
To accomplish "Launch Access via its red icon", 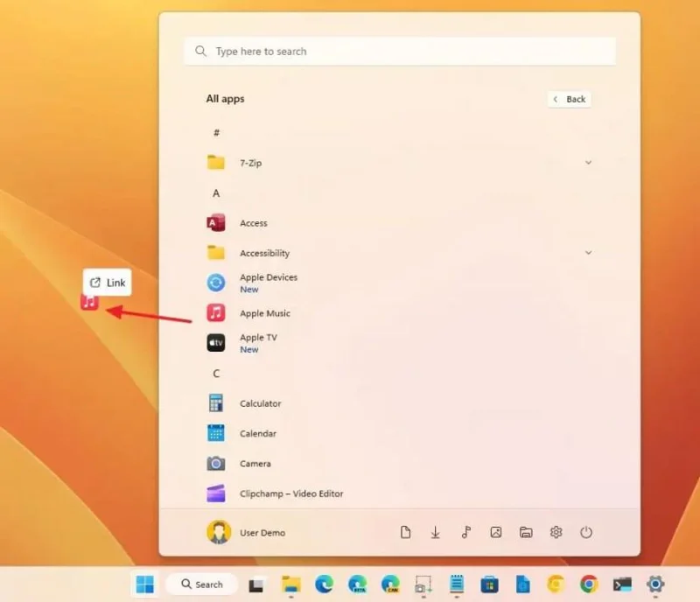I will (x=215, y=223).
